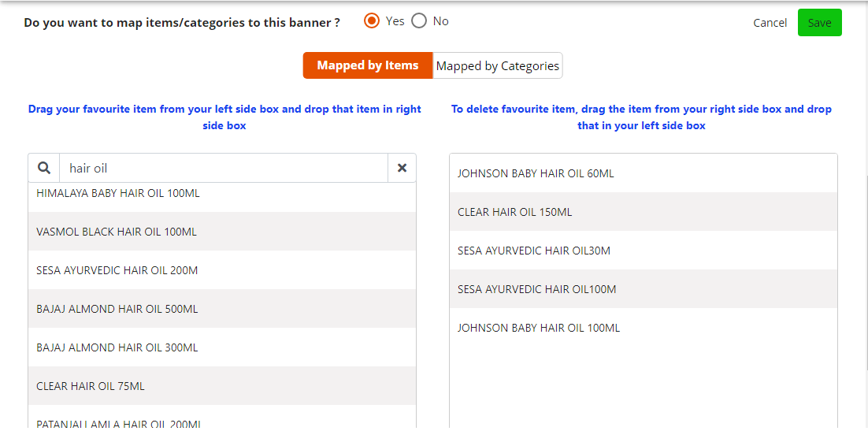Select CLEAR HAIR OIL 75ML item

pyautogui.click(x=91, y=386)
